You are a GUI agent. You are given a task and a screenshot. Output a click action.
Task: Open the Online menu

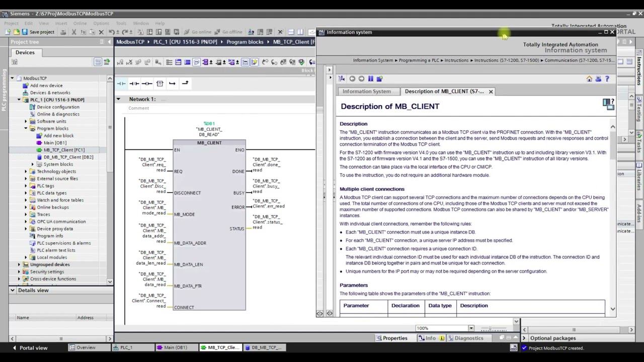click(x=80, y=23)
